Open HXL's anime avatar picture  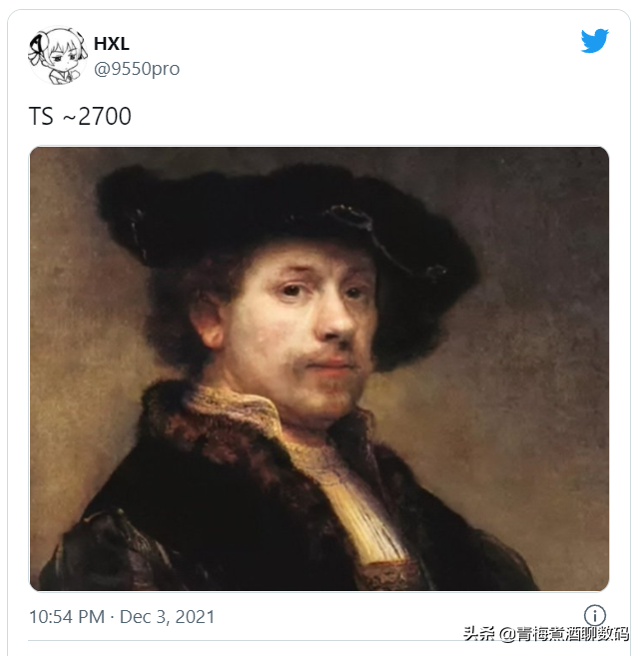pyautogui.click(x=57, y=55)
